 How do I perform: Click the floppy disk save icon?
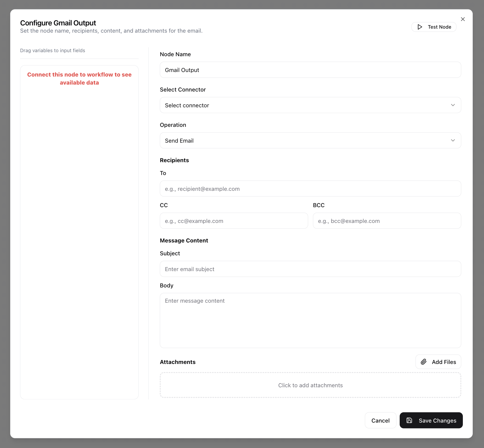(x=409, y=420)
